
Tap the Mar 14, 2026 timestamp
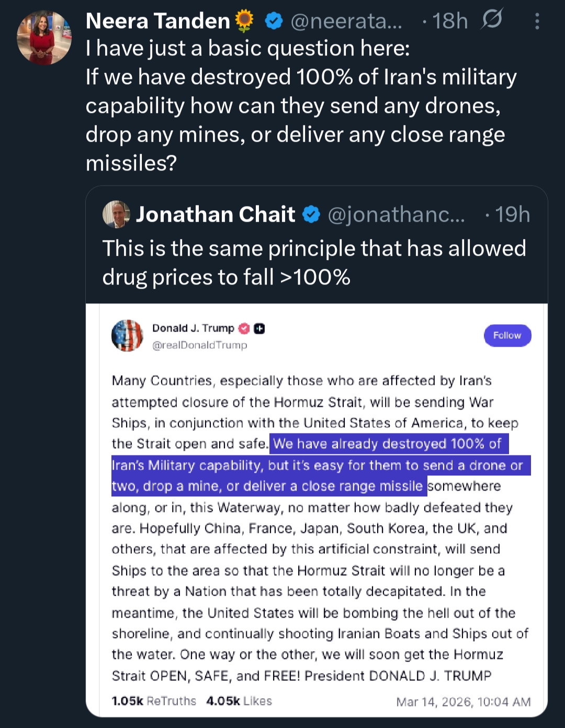point(463,702)
